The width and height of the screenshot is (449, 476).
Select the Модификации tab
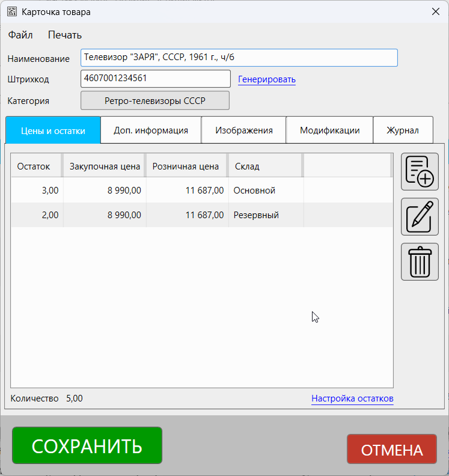click(x=329, y=130)
